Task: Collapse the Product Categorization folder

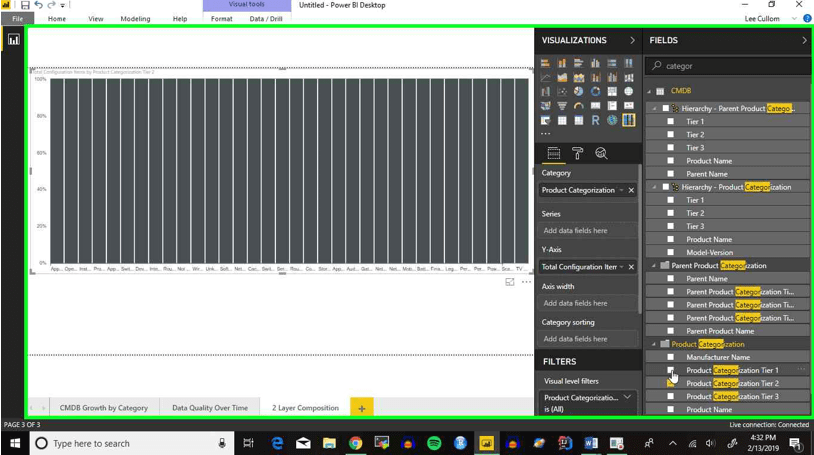Action: (654, 344)
